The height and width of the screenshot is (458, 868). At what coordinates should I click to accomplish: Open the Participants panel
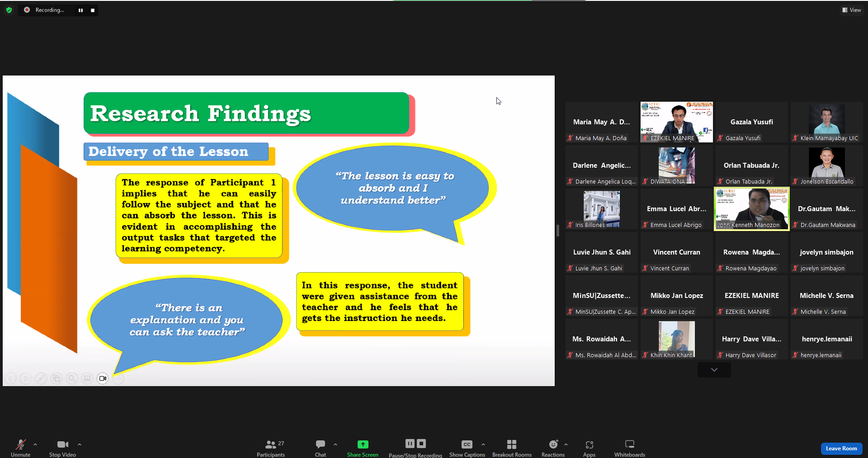[271, 448]
